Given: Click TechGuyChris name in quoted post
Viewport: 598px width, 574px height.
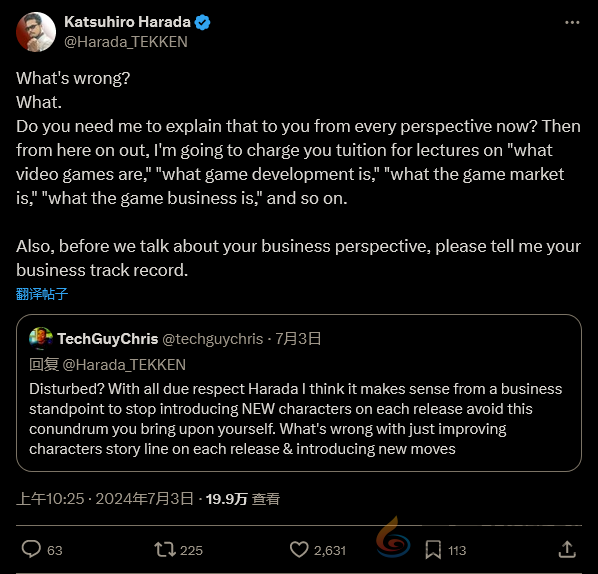Looking at the screenshot, I should coord(108,339).
